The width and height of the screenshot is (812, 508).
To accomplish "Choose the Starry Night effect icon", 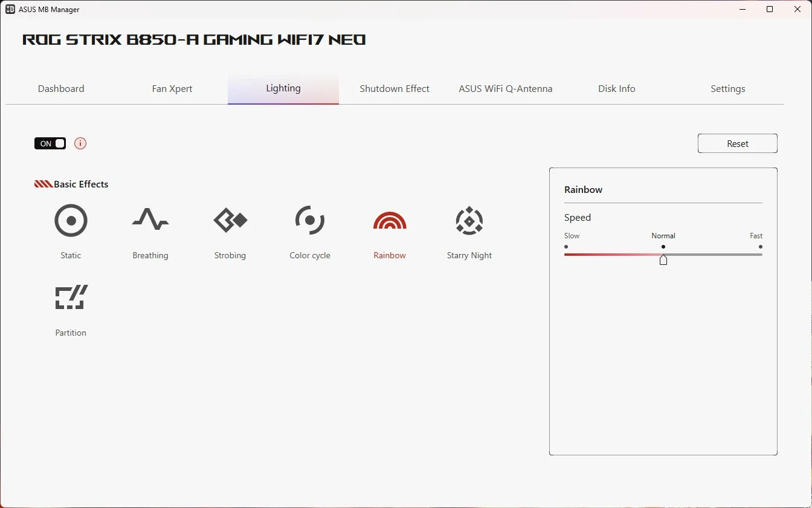I will pos(469,221).
